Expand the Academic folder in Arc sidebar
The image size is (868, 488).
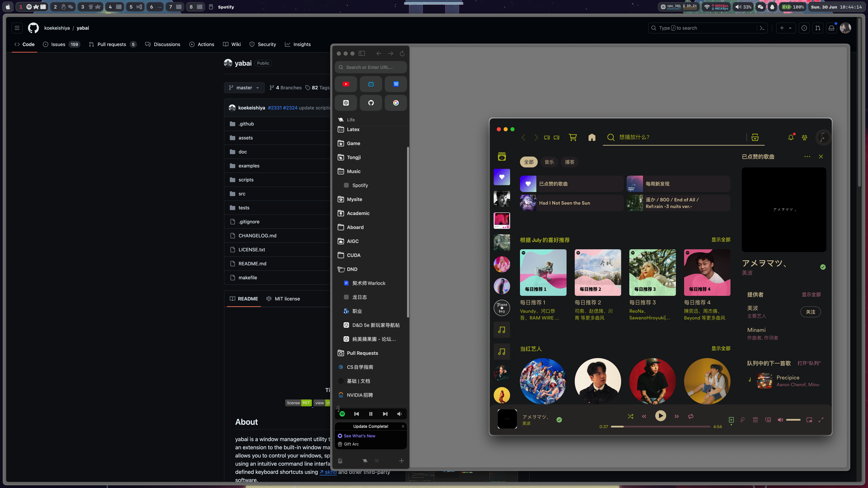pyautogui.click(x=358, y=213)
